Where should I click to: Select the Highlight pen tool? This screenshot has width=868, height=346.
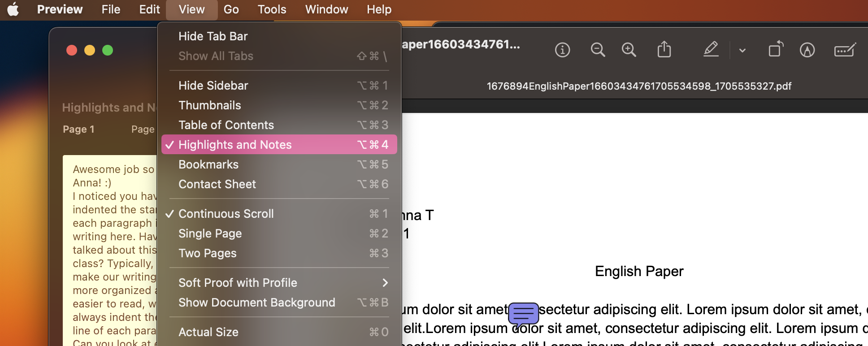[711, 49]
